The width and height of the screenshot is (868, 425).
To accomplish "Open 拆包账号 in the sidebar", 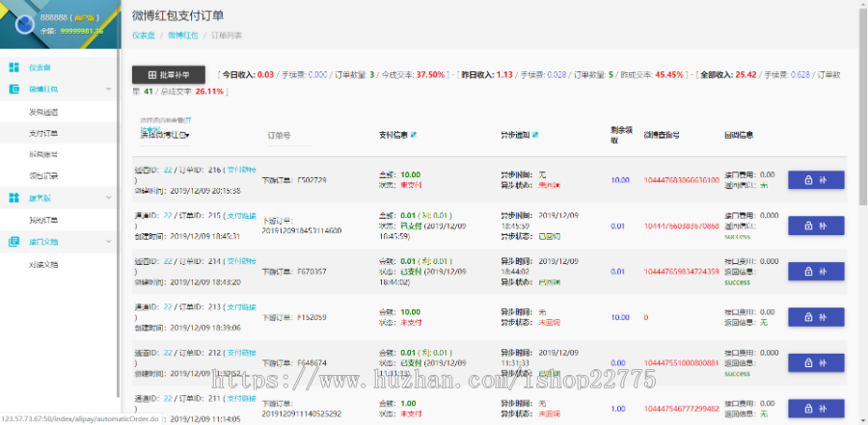I will [x=43, y=155].
